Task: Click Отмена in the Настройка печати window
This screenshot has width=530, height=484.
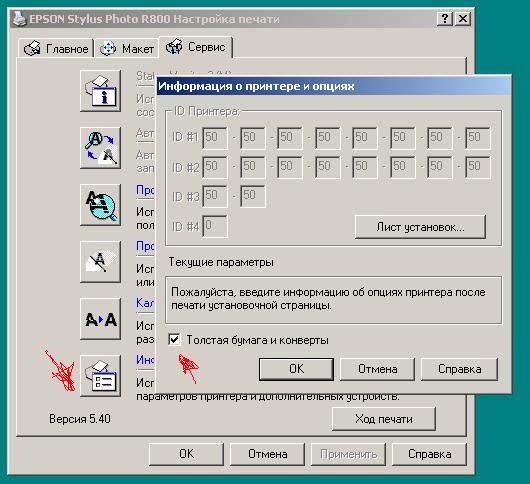Action: (x=267, y=454)
